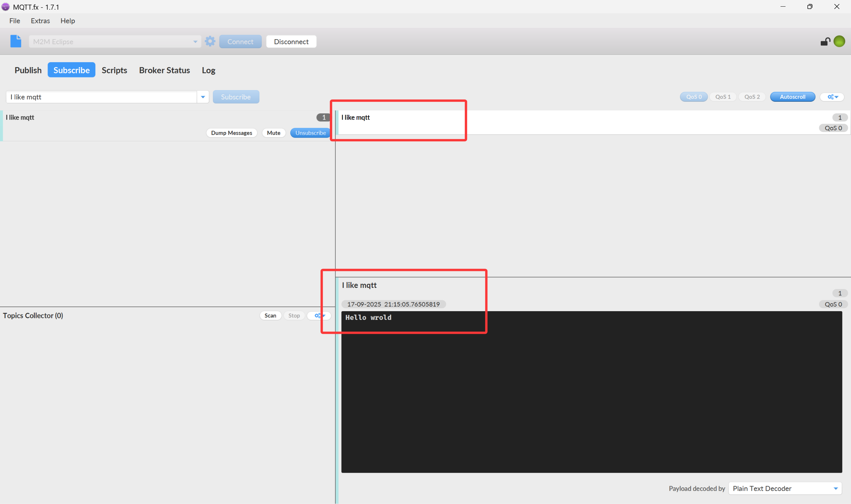The width and height of the screenshot is (851, 504).
Task: Open connection settings gear icon
Action: (210, 41)
